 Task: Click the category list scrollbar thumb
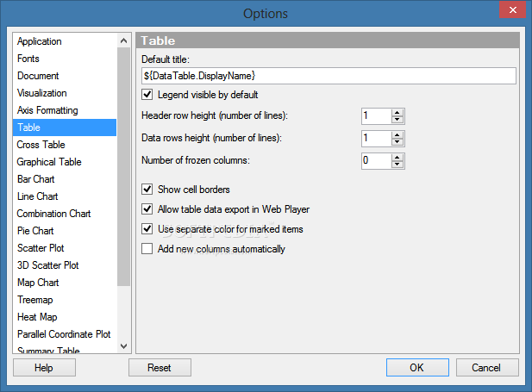tap(124, 167)
